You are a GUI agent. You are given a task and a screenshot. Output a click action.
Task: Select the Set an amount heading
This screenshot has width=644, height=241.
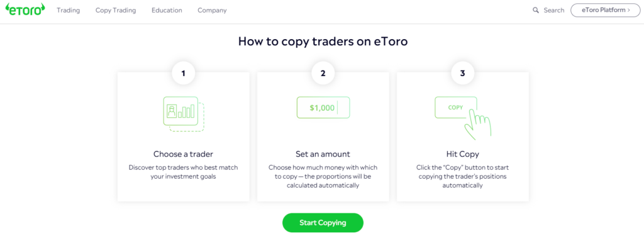323,155
